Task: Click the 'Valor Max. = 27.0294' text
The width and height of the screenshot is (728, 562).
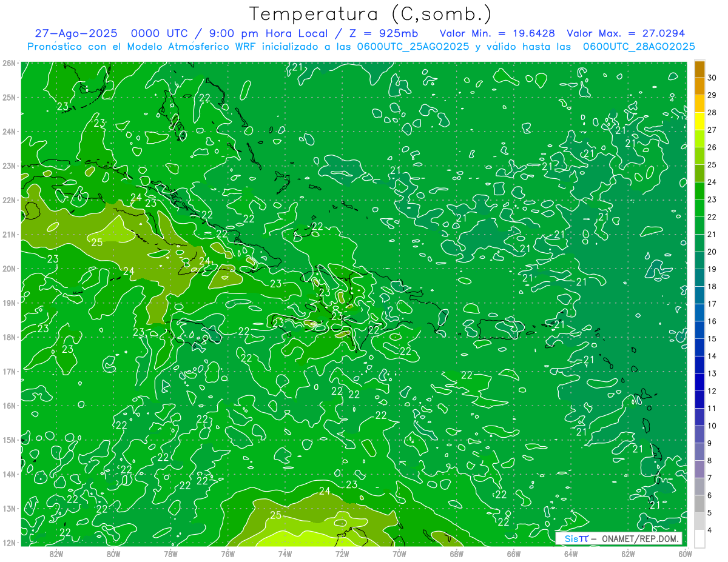Action: pos(626,33)
